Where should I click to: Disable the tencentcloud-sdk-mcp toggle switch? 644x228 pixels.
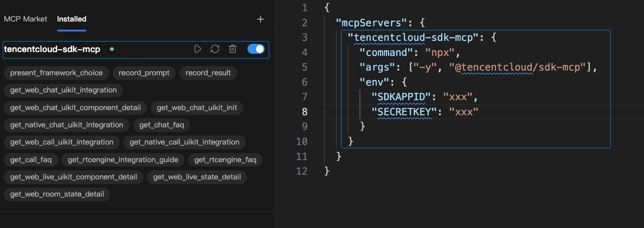point(256,49)
